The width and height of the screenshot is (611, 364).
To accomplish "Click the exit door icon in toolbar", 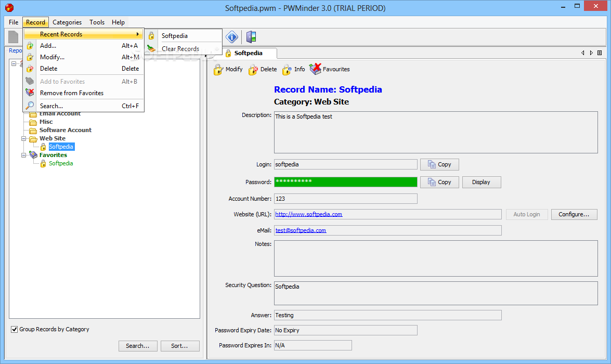I will (x=251, y=37).
